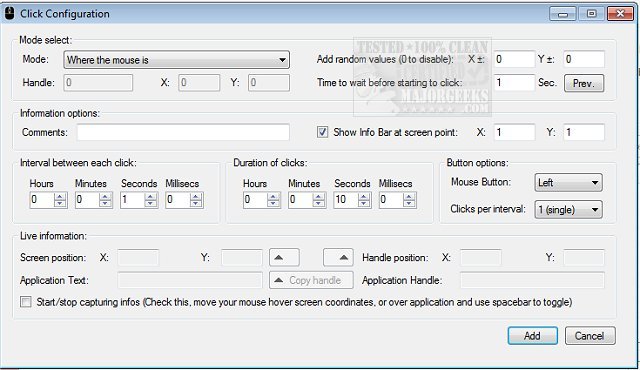The width and height of the screenshot is (640, 370).
Task: Click the random value X ± field
Action: point(514,59)
